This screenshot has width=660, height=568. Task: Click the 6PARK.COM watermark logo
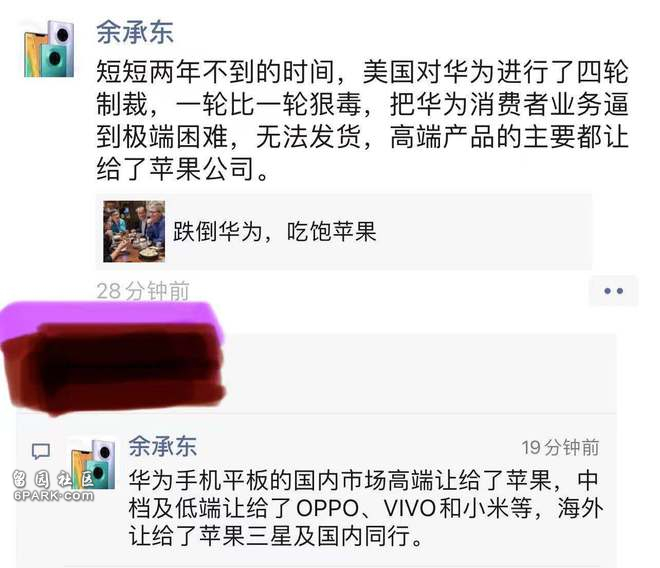pos(53,486)
